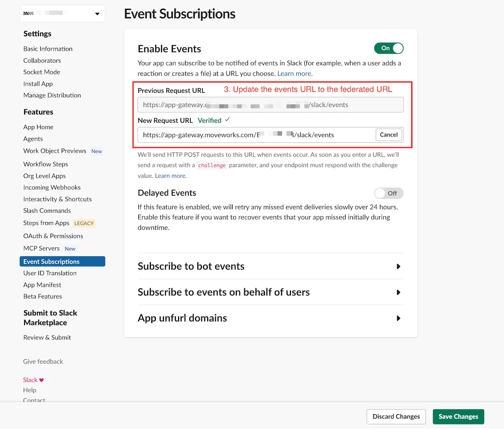504x429 pixels.
Task: Open Agents feature page
Action: (33, 139)
